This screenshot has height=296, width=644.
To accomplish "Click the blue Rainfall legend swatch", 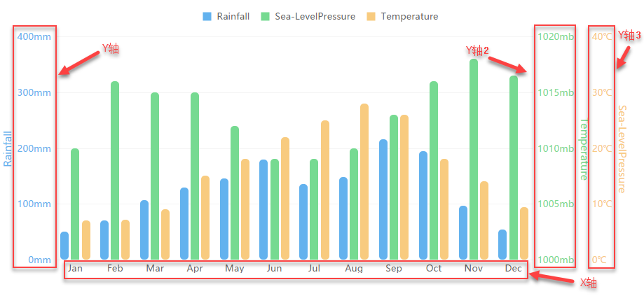I will 207,16.
